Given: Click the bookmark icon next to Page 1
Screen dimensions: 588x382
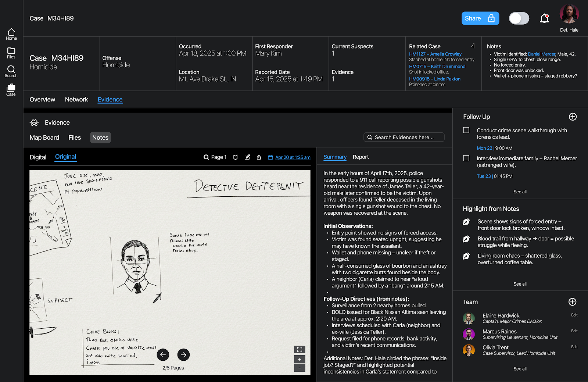Looking at the screenshot, I should pyautogui.click(x=236, y=157).
